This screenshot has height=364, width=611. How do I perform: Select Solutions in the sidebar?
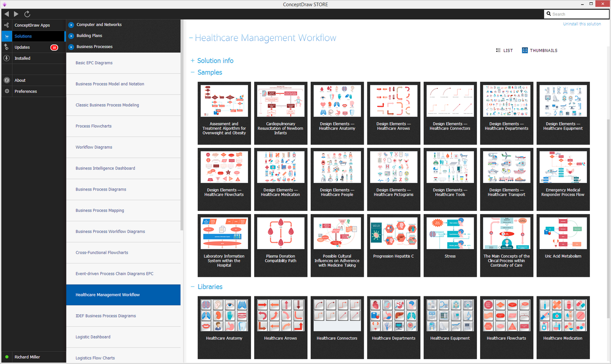(x=23, y=36)
